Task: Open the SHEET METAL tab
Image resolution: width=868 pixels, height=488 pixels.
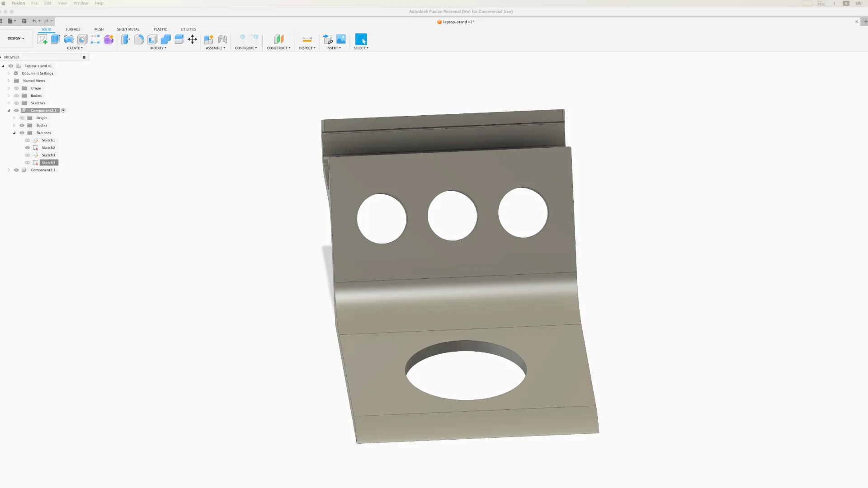Action: (128, 29)
